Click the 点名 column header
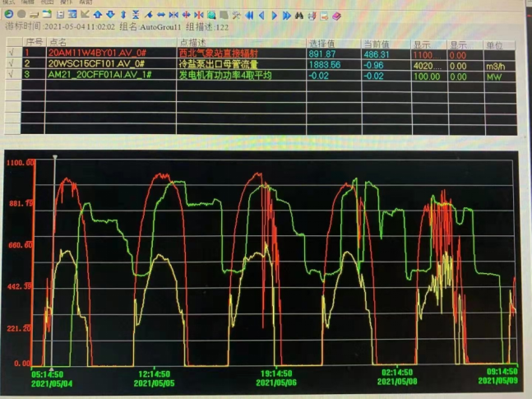Screen dimensions: 532x399 [x=111, y=43]
